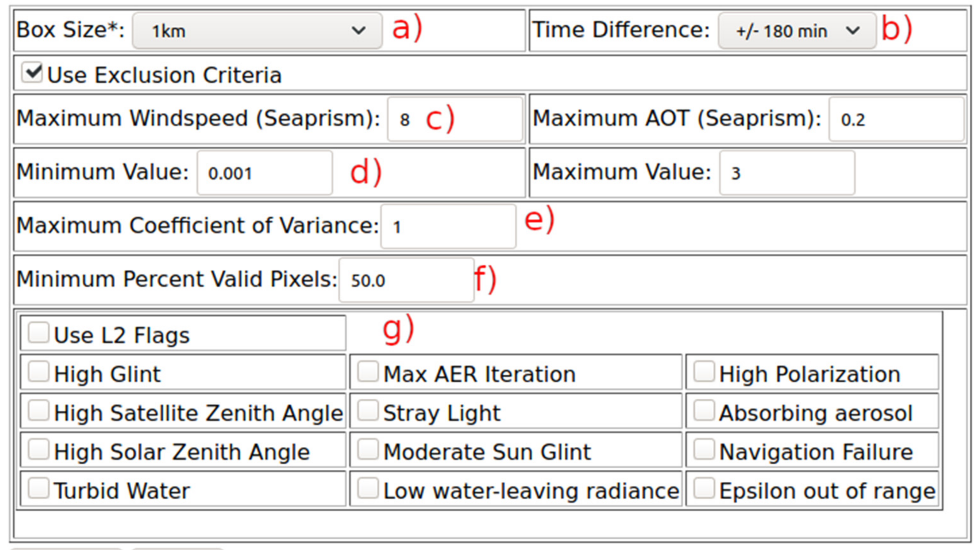The width and height of the screenshot is (980, 550).
Task: Select the Maximum Coefficient of Variance field
Action: (448, 226)
